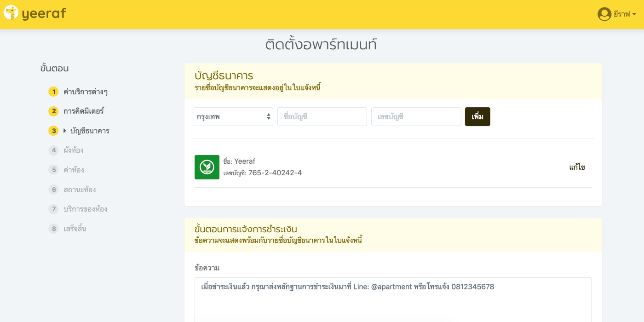Image resolution: width=644 pixels, height=322 pixels.
Task: Click step number 6 circle badge
Action: 53,190
